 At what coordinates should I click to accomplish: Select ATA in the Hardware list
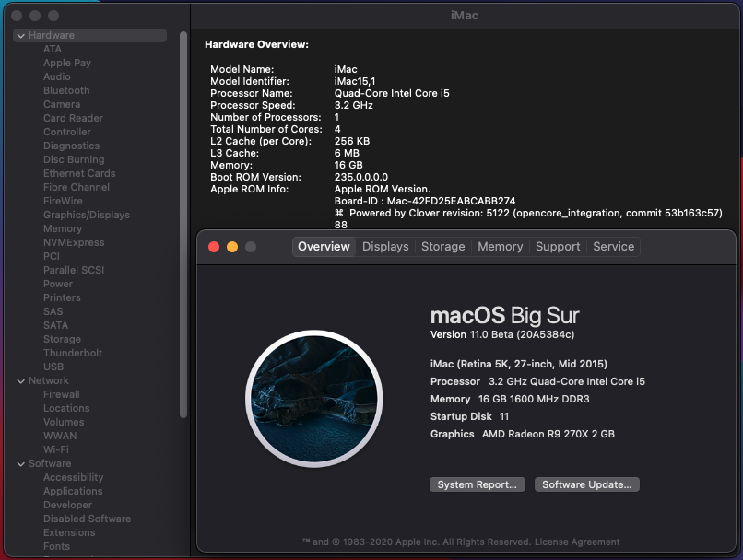pyautogui.click(x=53, y=49)
